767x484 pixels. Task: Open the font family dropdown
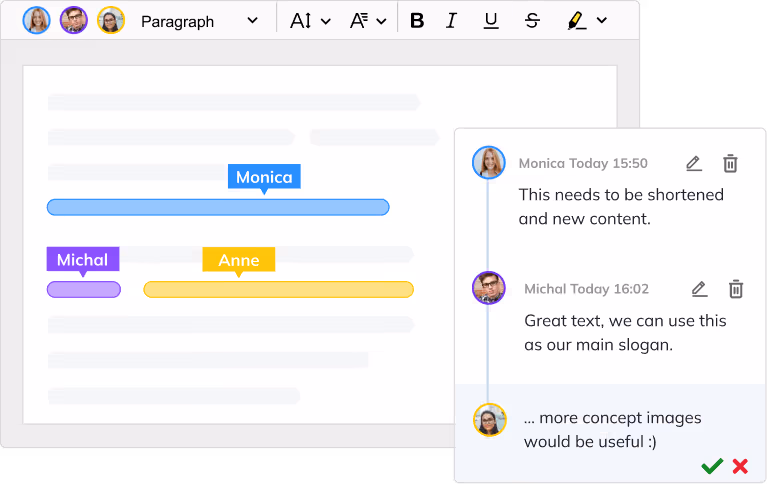(368, 21)
